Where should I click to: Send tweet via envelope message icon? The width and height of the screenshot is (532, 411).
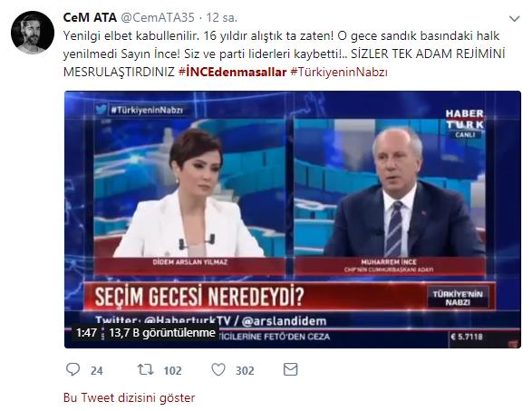(x=290, y=369)
